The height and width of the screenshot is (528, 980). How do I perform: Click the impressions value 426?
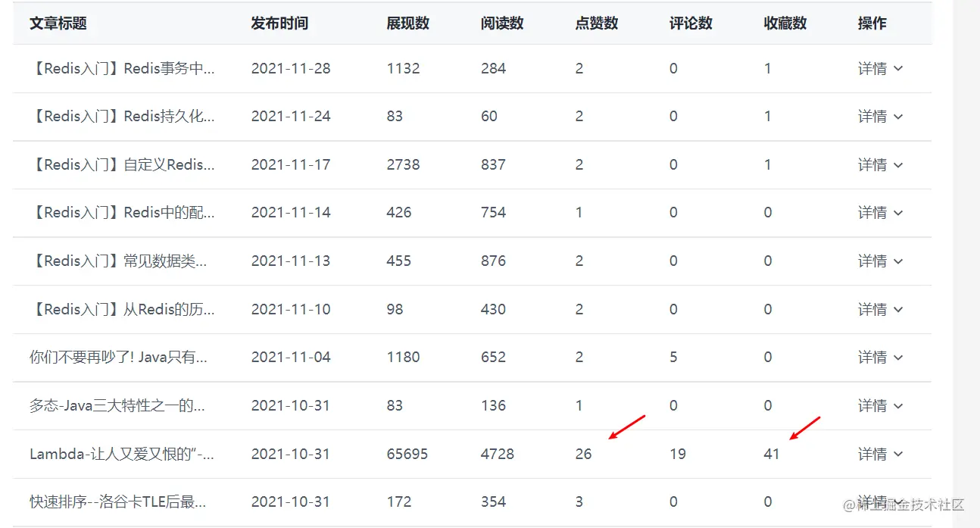[399, 213]
